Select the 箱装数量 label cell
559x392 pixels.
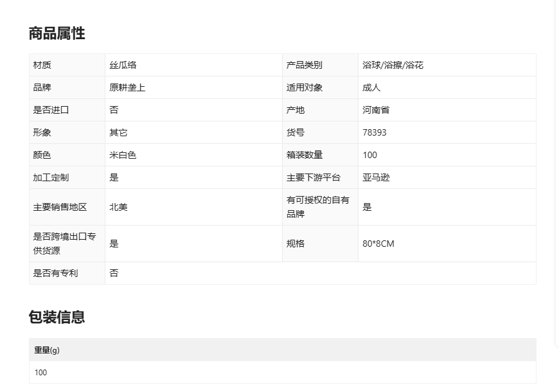click(x=305, y=155)
